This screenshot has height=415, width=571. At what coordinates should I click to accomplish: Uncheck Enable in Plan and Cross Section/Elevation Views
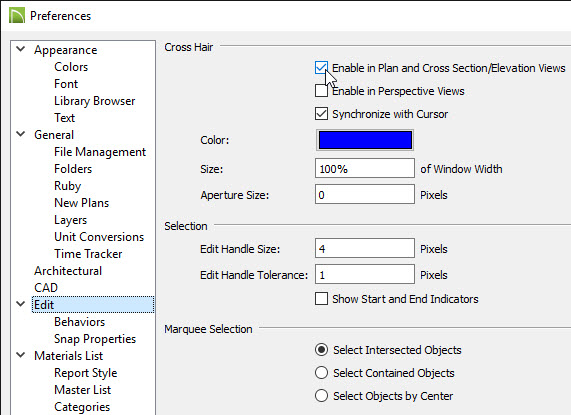(321, 68)
